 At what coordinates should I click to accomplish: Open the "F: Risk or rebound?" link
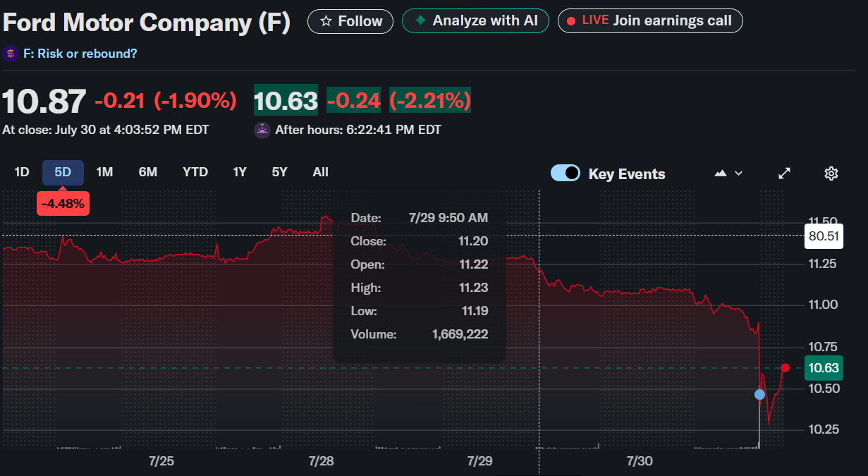click(80, 54)
